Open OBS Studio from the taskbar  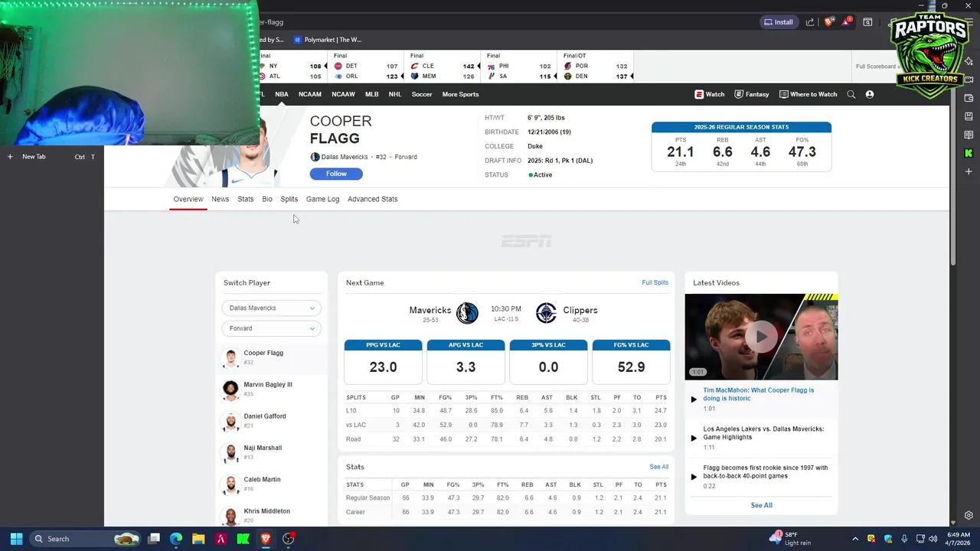click(x=288, y=539)
